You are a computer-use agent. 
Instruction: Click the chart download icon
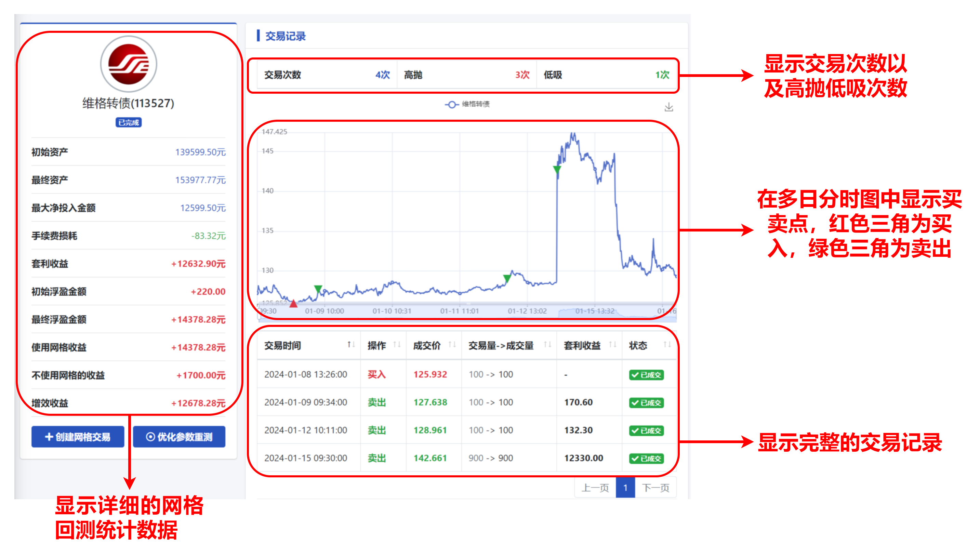[x=668, y=107]
